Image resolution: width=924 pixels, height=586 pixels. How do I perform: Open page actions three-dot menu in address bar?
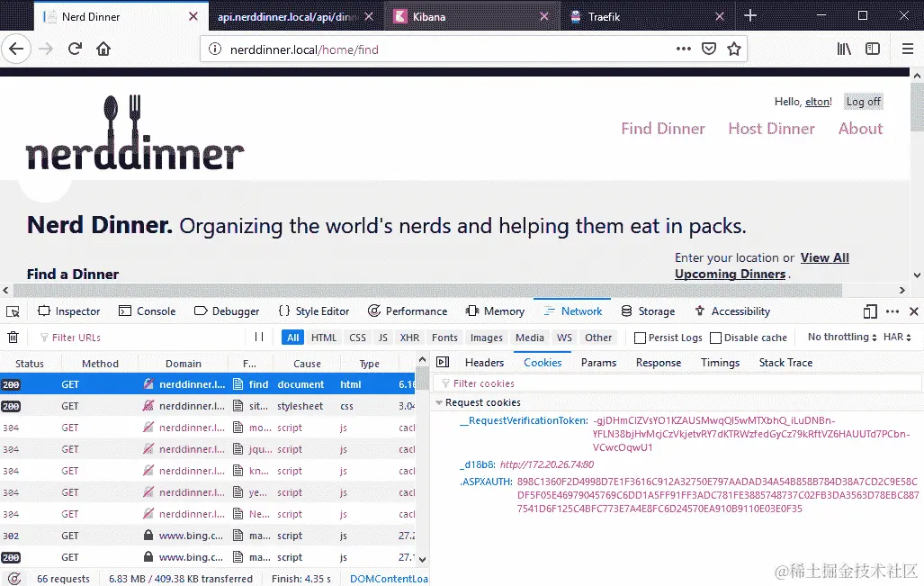coord(684,49)
